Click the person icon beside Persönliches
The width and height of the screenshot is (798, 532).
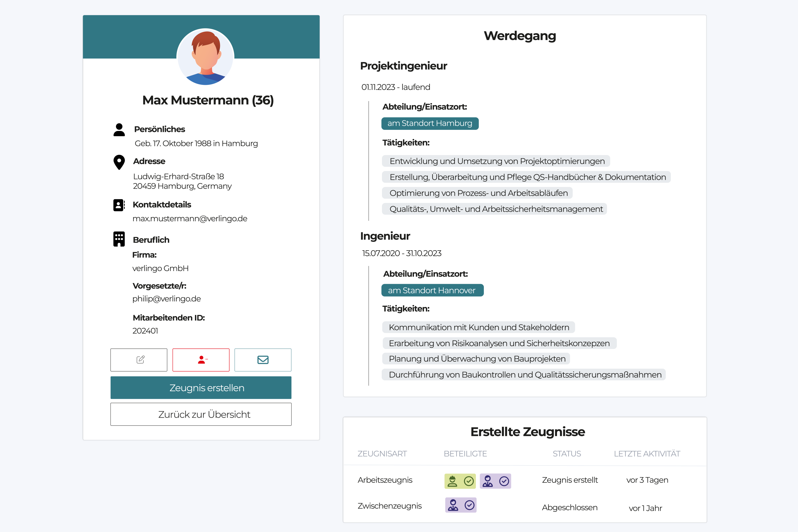pyautogui.click(x=119, y=130)
